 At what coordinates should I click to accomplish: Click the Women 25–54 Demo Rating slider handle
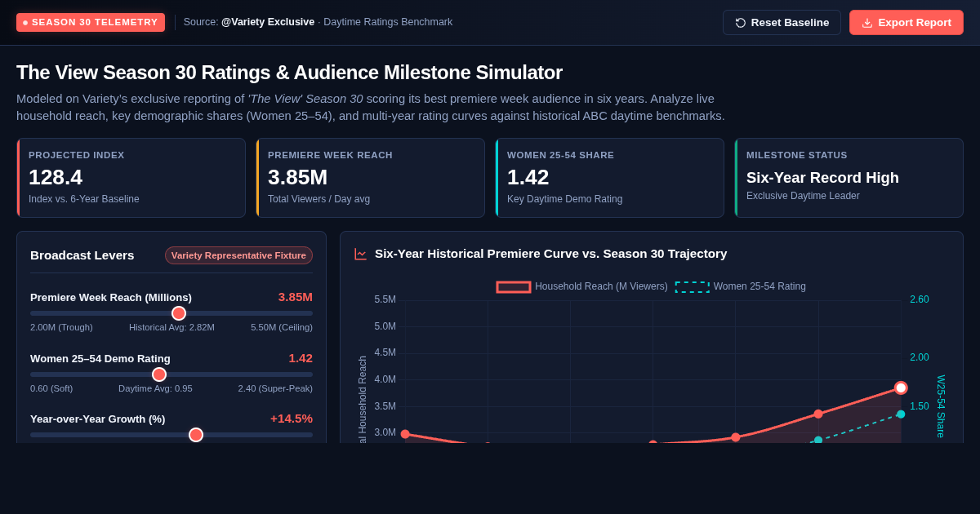tap(159, 374)
